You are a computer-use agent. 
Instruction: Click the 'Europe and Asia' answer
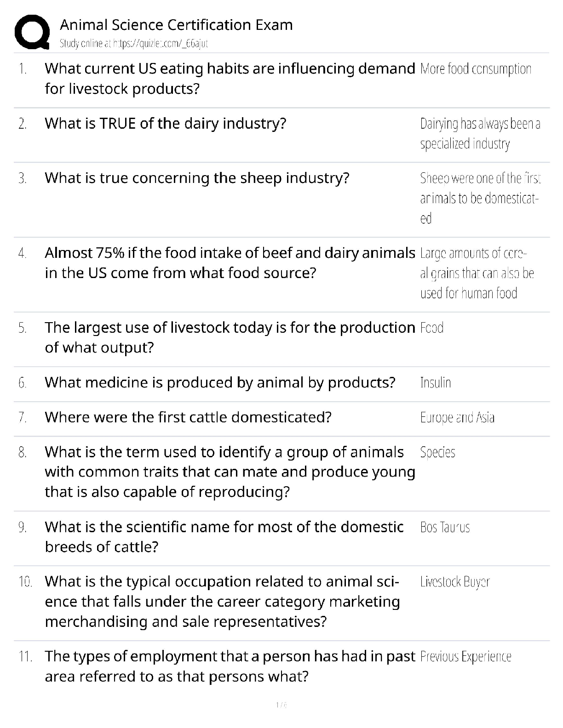click(457, 418)
